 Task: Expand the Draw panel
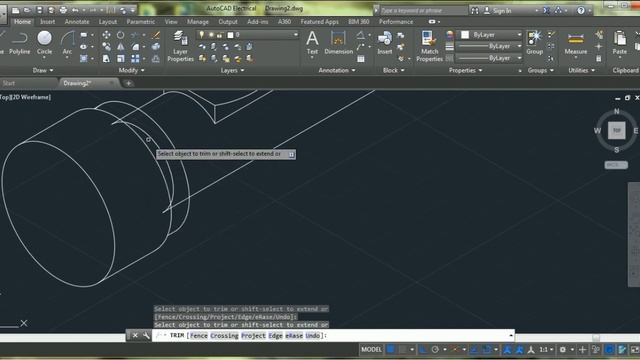[x=43, y=70]
